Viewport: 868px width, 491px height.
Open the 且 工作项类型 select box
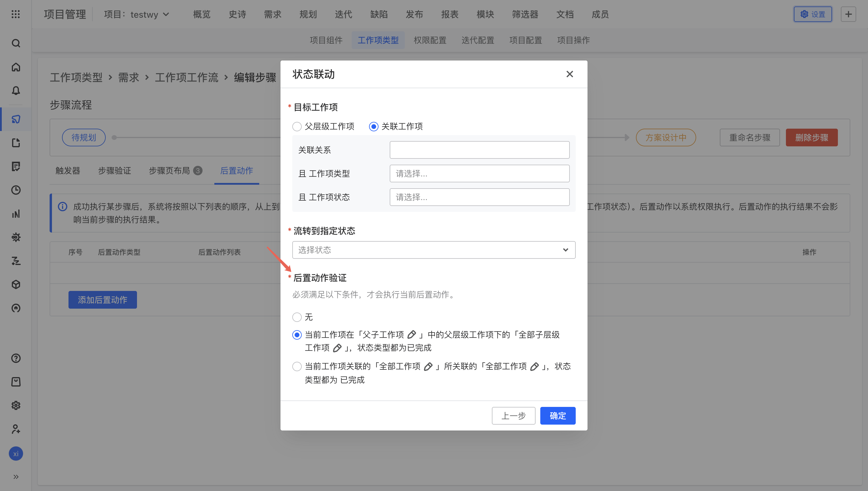[479, 173]
